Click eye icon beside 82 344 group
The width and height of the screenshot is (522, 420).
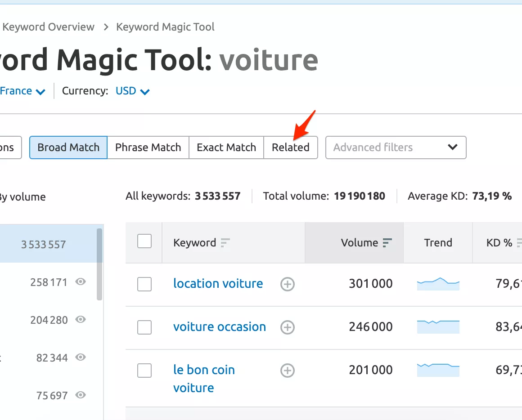tap(81, 357)
